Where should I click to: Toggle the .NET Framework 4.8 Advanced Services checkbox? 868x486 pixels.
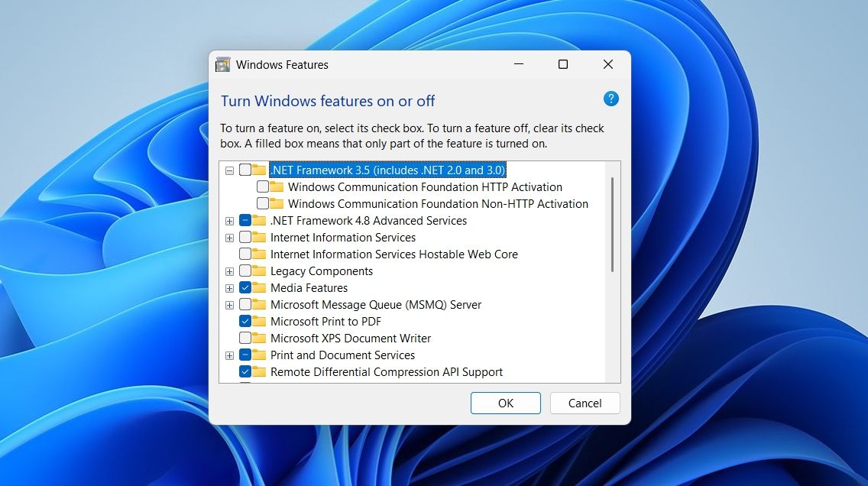click(245, 220)
